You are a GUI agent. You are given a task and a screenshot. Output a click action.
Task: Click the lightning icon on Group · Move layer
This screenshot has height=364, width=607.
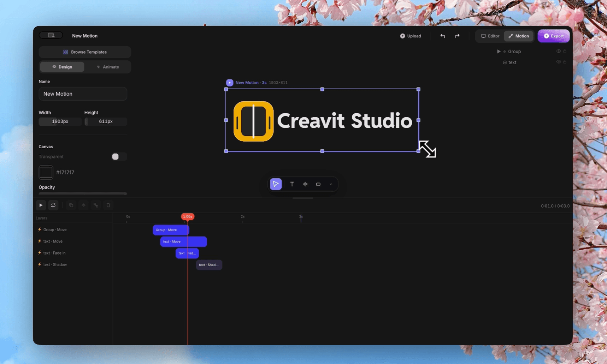click(x=40, y=229)
